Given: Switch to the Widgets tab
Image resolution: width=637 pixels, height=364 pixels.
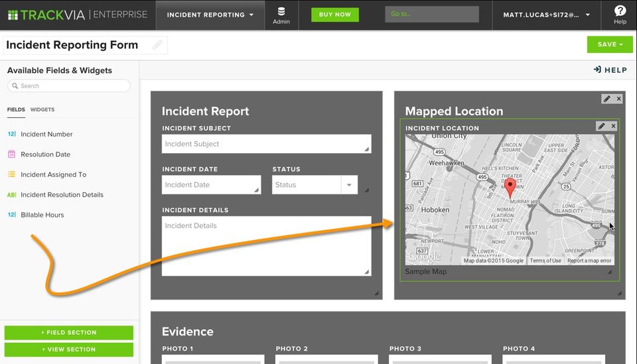Looking at the screenshot, I should click(42, 109).
